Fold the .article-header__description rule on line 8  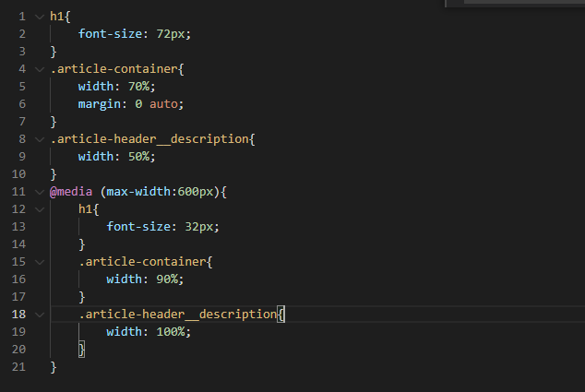click(39, 139)
